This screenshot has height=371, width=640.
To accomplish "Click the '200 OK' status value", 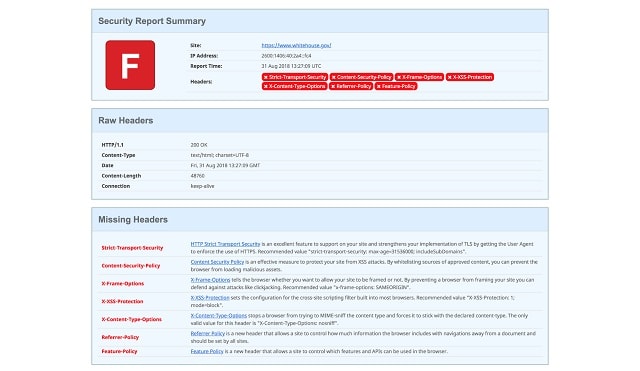I will pyautogui.click(x=199, y=145).
